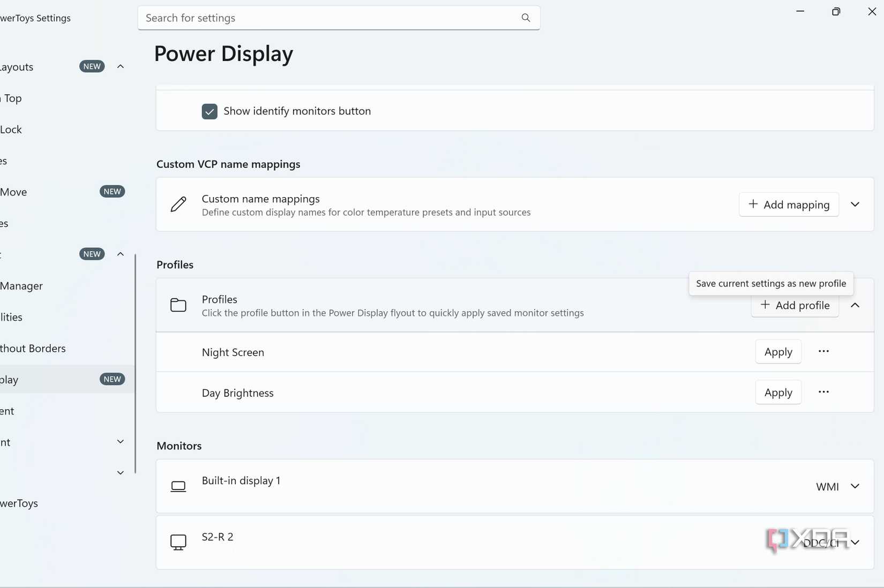
Task: Open more options for Day Brightness profile
Action: 823,392
